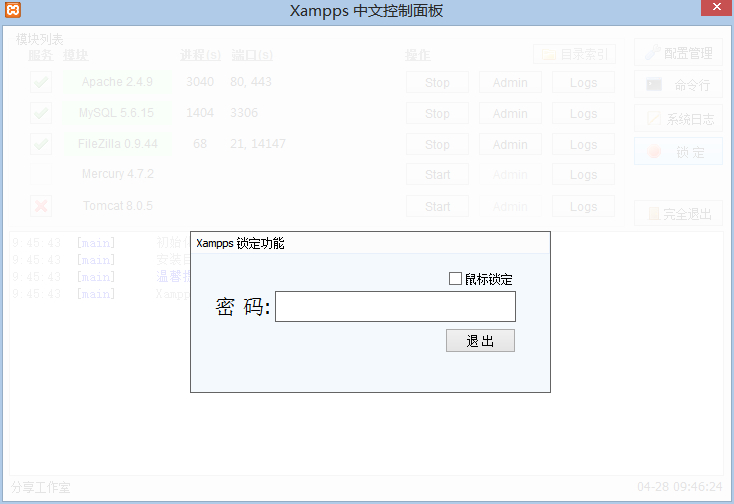Click the XAMPP logo icon in title bar
The image size is (734, 504).
pyautogui.click(x=13, y=10)
